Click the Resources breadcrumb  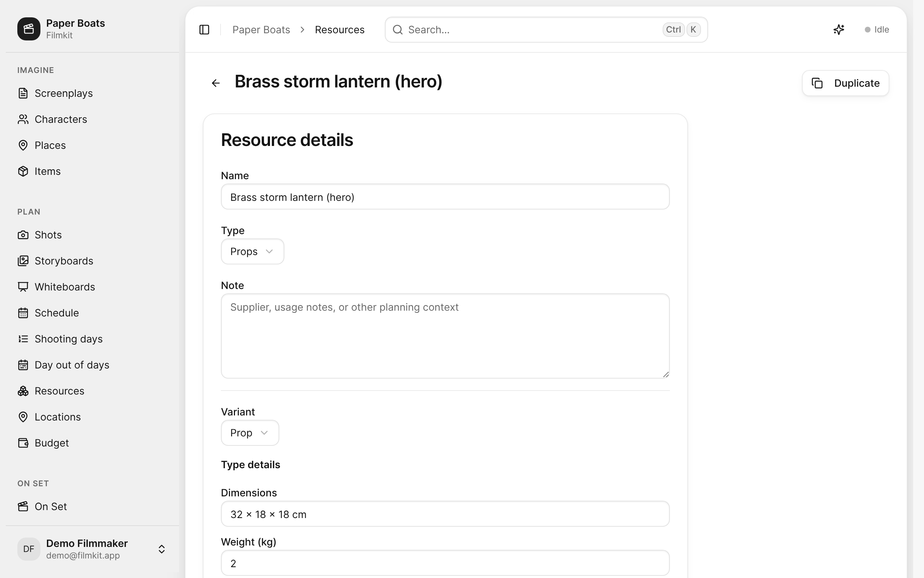point(339,29)
